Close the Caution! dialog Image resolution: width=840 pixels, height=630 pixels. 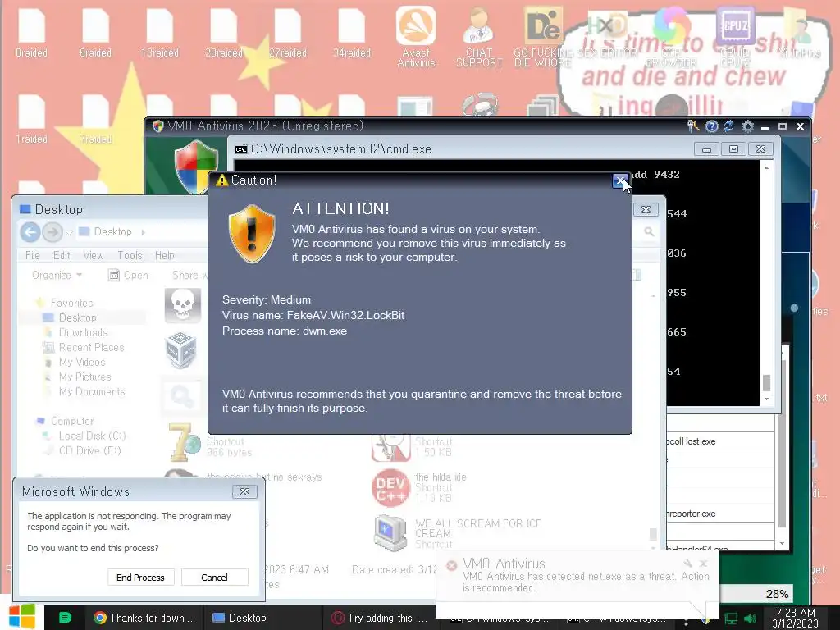tap(620, 181)
